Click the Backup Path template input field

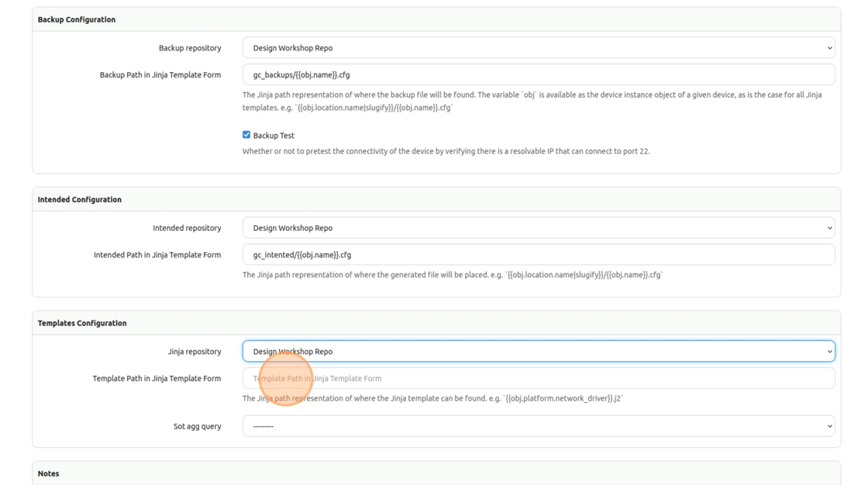[538, 75]
